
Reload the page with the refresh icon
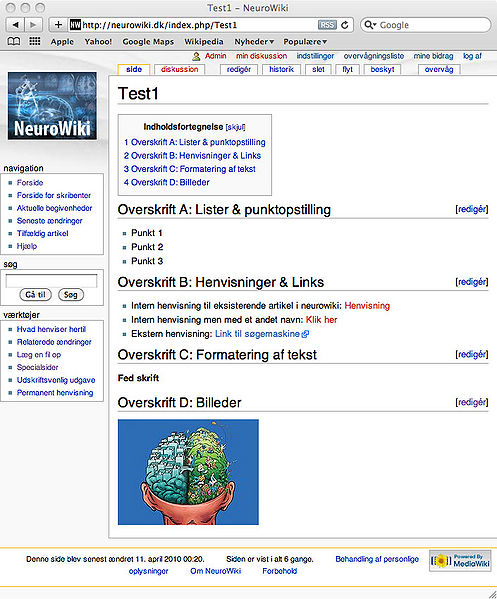click(x=345, y=25)
